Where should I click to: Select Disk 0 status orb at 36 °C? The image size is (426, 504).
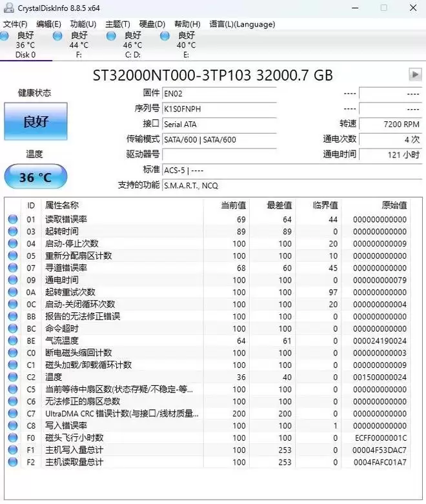tap(5, 35)
